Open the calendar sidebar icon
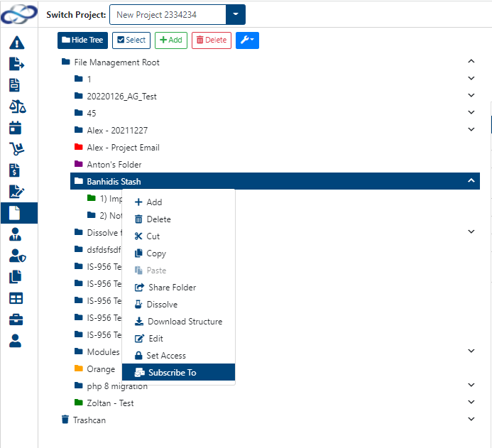Image resolution: width=492 pixels, height=448 pixels. point(15,128)
